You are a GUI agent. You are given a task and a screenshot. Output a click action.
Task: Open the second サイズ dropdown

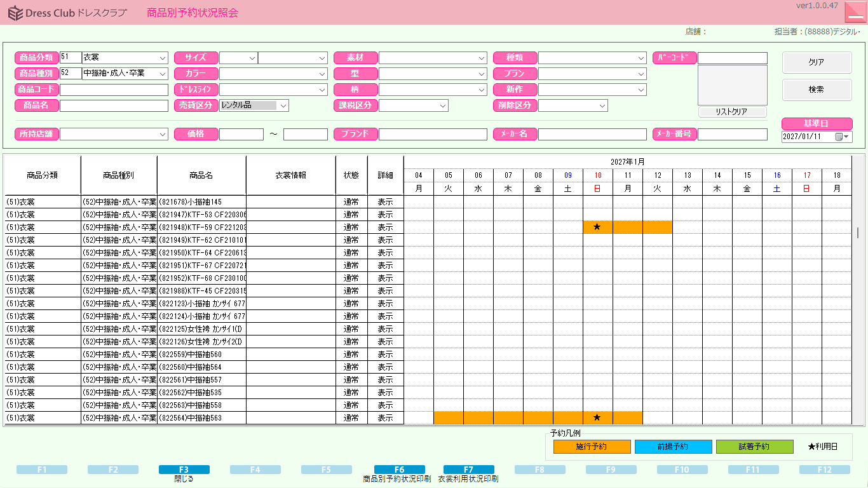point(323,58)
